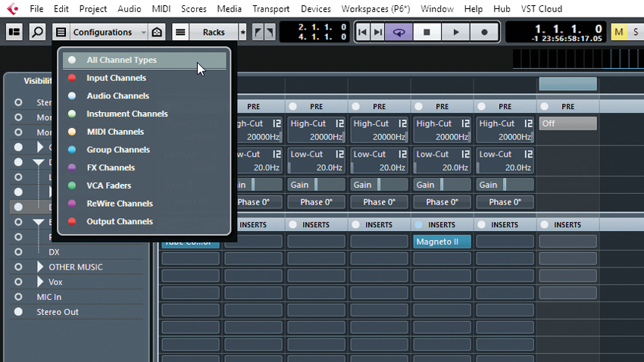Click the Magneto II insert slot
The image size is (644, 362).
pos(442,242)
